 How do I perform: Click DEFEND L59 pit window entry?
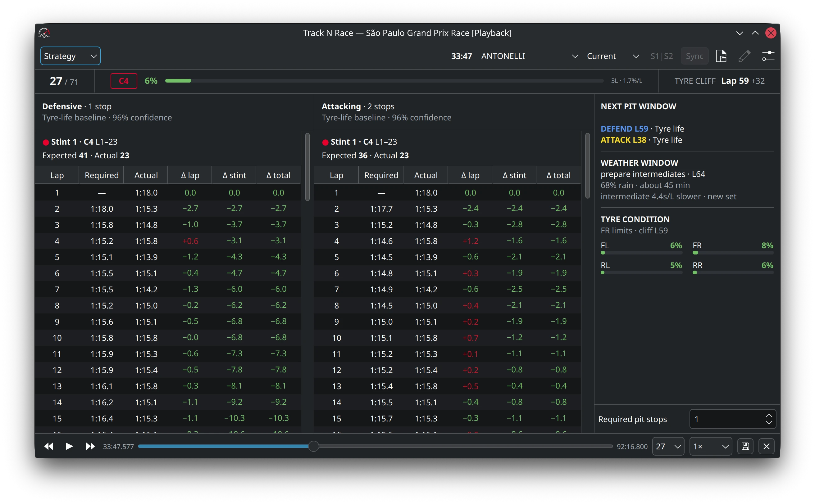(642, 129)
